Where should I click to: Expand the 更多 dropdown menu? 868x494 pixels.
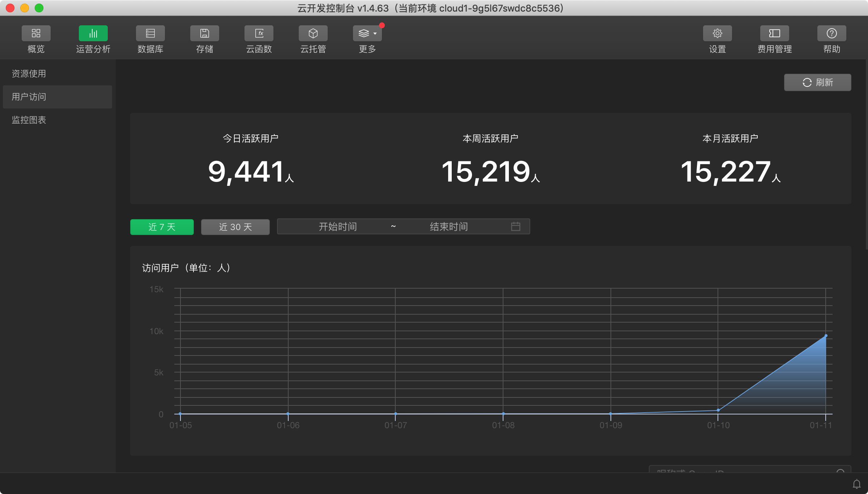(367, 34)
